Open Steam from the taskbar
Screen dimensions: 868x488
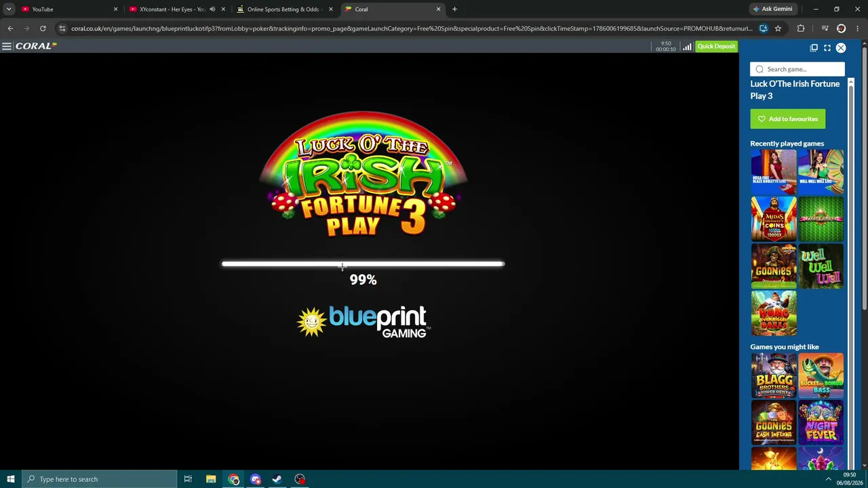[x=277, y=479]
